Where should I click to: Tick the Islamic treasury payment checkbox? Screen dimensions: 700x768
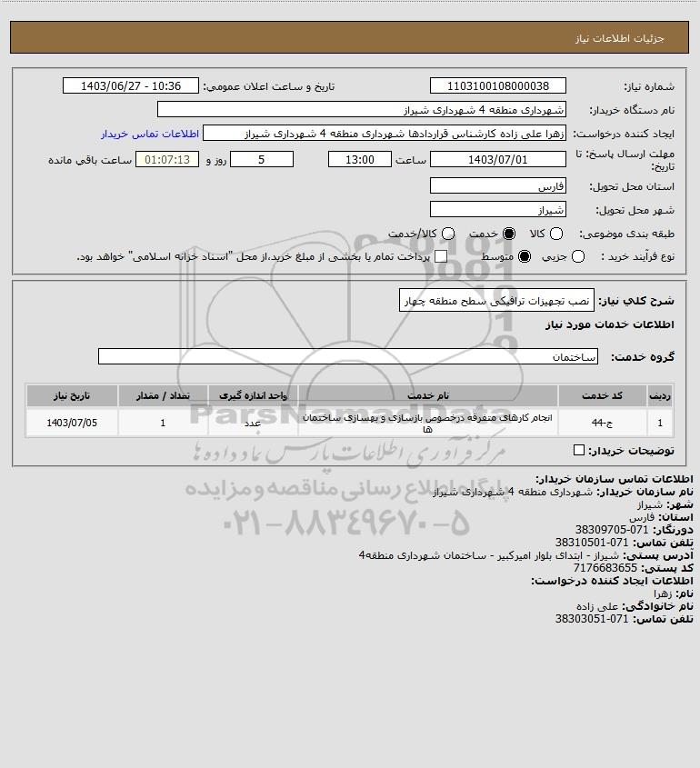(x=441, y=256)
